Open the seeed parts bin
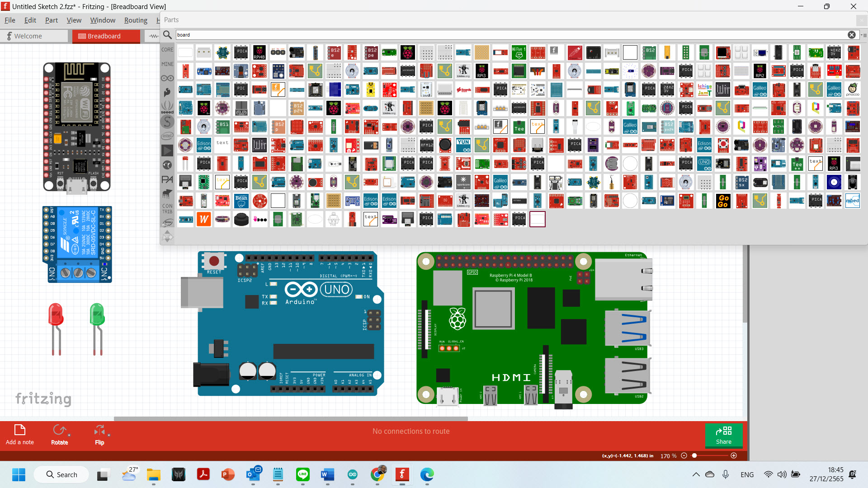This screenshot has height=488, width=868. pos(167,108)
